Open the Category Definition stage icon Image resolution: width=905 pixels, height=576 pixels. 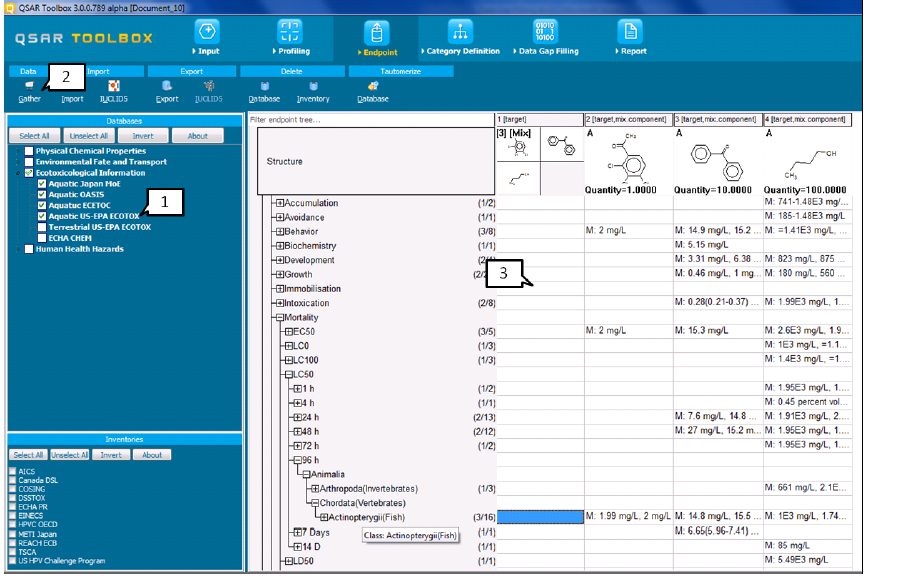pos(460,32)
